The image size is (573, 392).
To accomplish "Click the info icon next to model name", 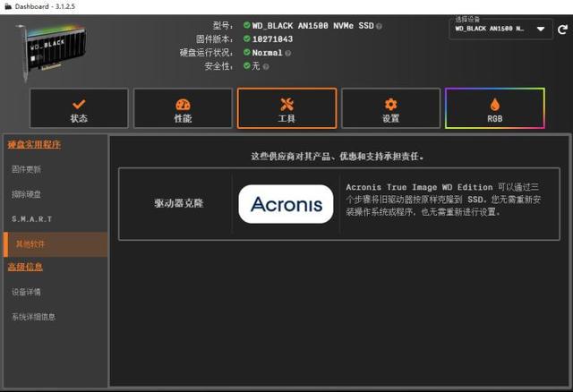I will (380, 26).
